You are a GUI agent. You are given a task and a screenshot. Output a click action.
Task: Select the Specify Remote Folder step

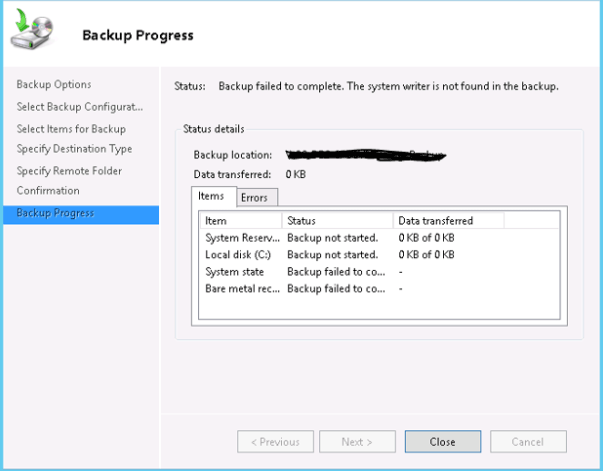(x=69, y=171)
